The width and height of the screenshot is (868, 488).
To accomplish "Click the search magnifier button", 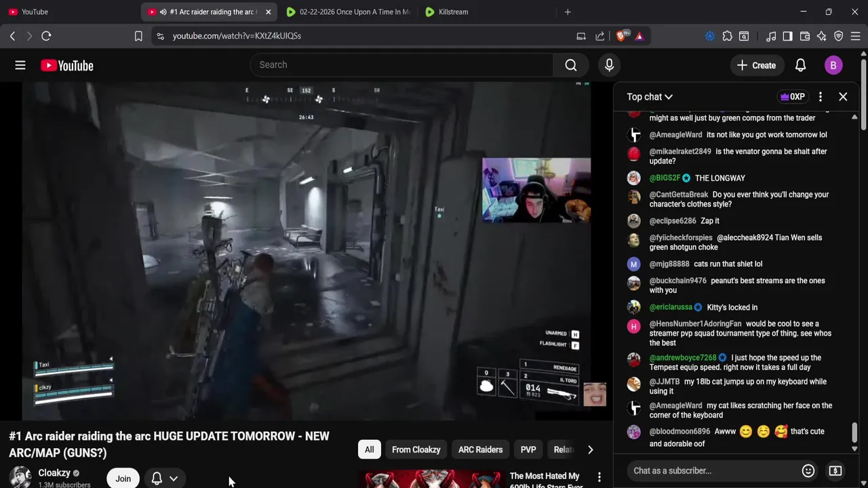I will pyautogui.click(x=571, y=65).
